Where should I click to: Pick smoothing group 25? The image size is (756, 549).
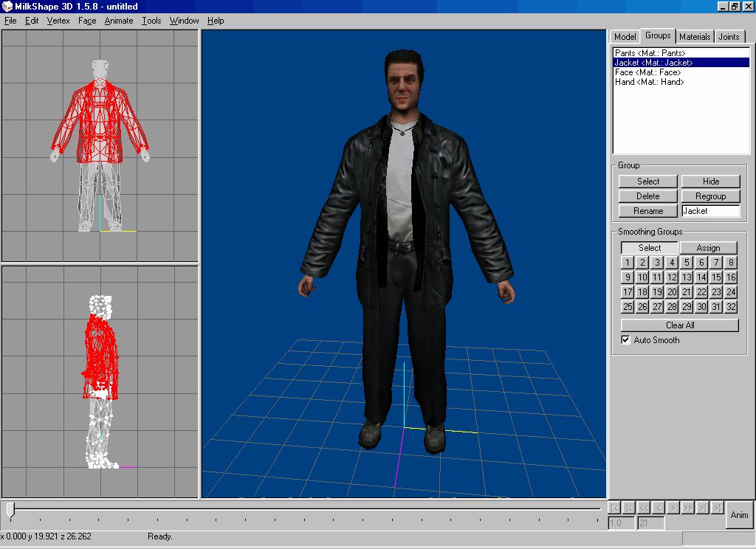[628, 307]
